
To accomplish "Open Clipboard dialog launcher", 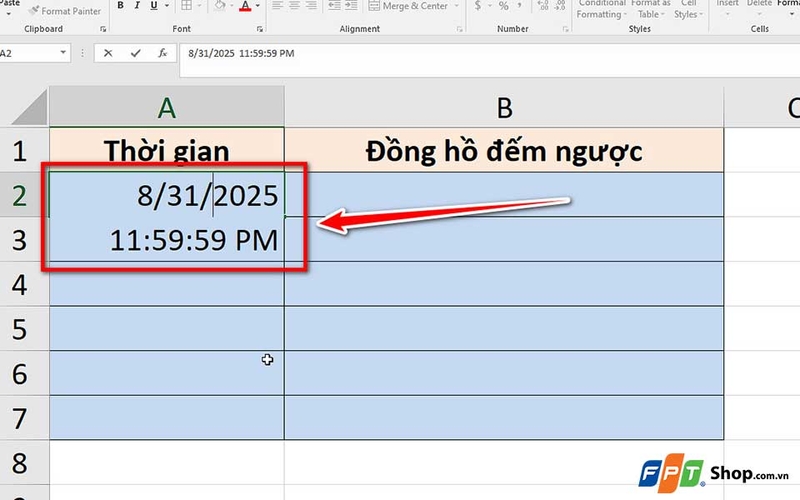I will pos(103,29).
